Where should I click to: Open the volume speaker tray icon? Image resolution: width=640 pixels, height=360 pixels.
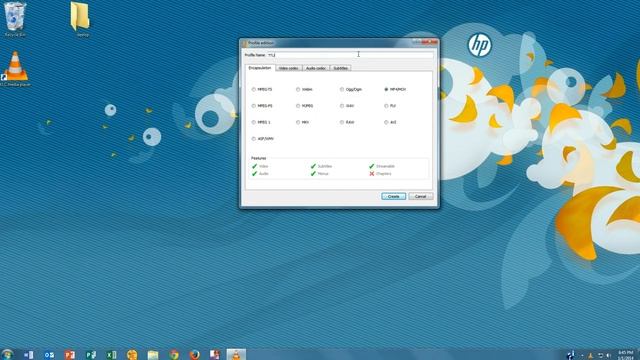609,356
